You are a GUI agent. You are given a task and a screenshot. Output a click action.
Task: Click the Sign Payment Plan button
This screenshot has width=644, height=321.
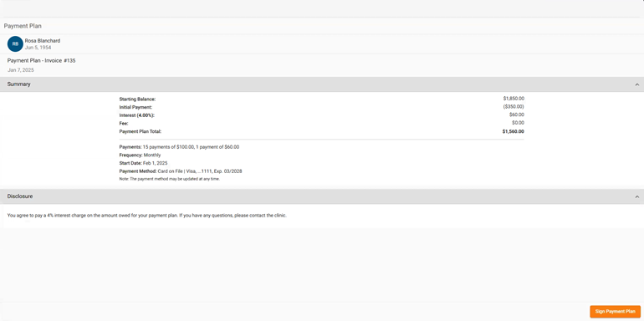click(615, 312)
